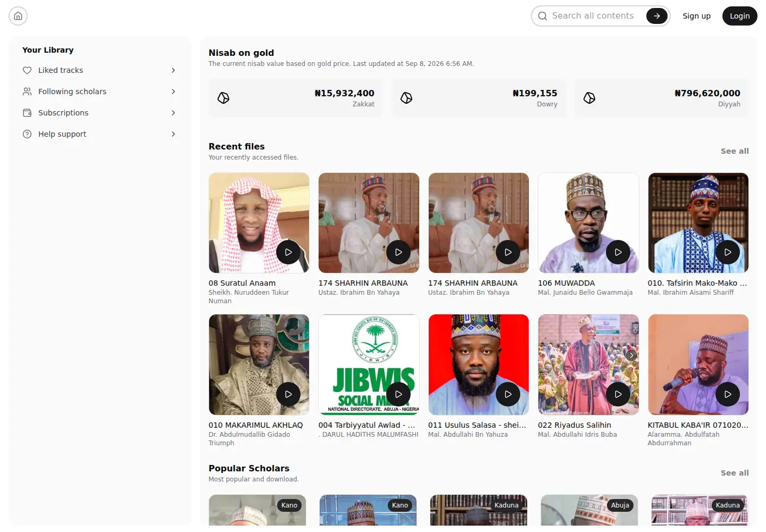Click the Zakkat gold icon

click(x=223, y=98)
